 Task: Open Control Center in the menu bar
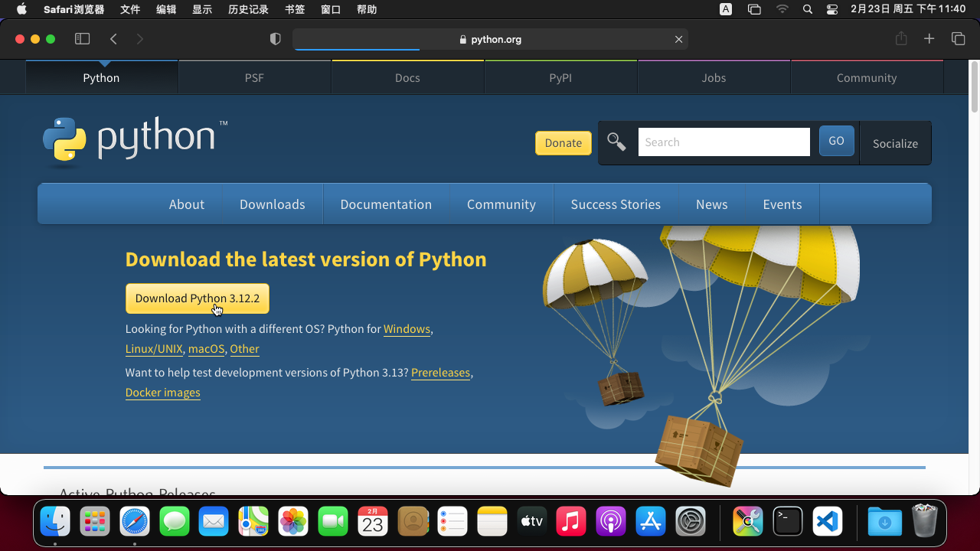(x=832, y=9)
